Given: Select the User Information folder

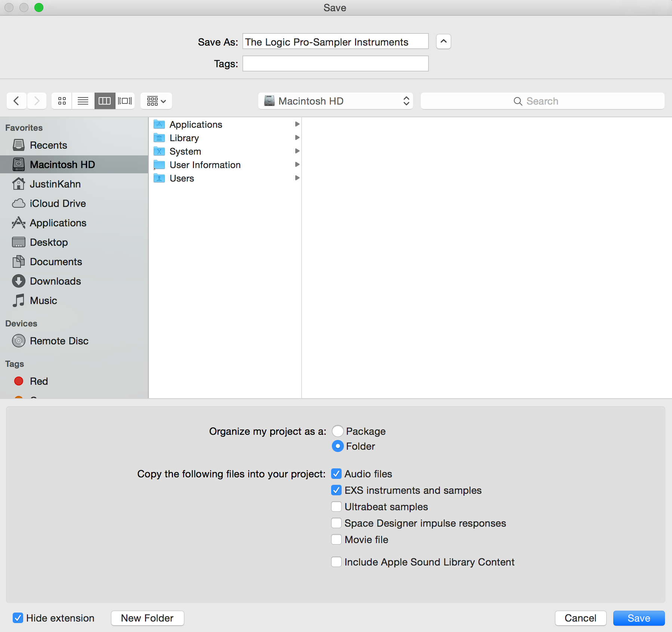Looking at the screenshot, I should point(225,165).
